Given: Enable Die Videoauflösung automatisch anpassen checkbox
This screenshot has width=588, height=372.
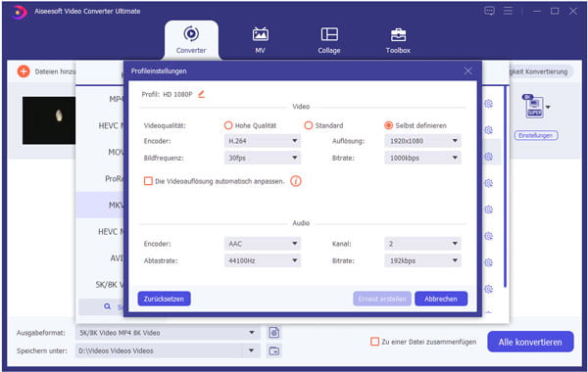Looking at the screenshot, I should click(148, 181).
